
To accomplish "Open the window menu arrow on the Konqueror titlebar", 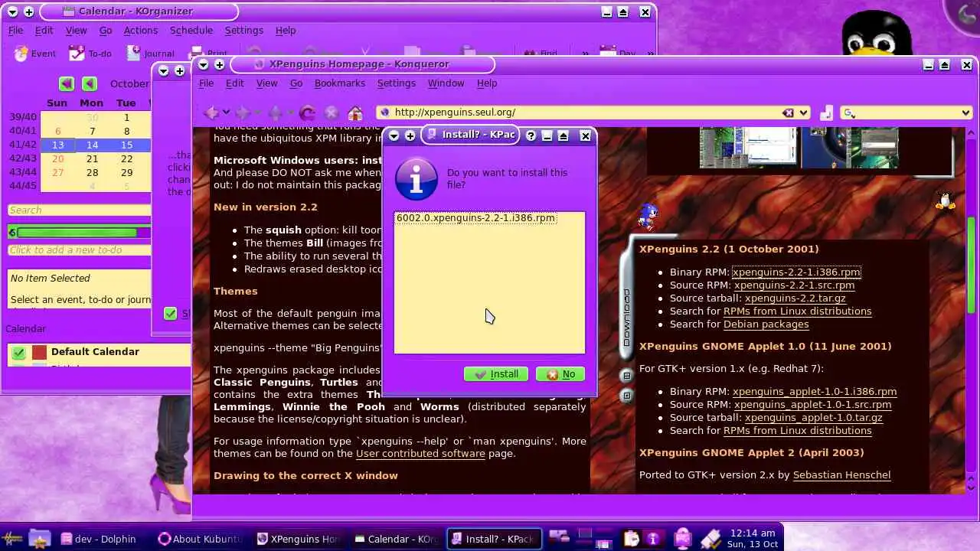I will (203, 64).
